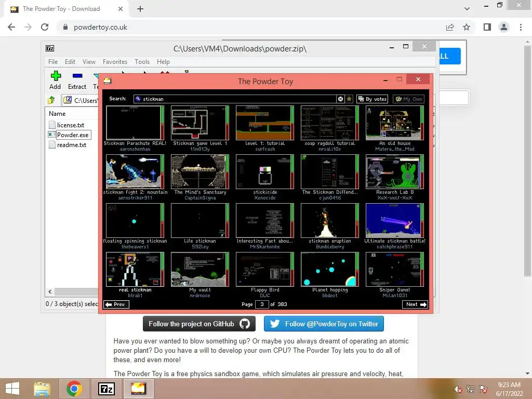The height and width of the screenshot is (399, 532).
Task: Click in the stickman search field
Action: (x=235, y=99)
